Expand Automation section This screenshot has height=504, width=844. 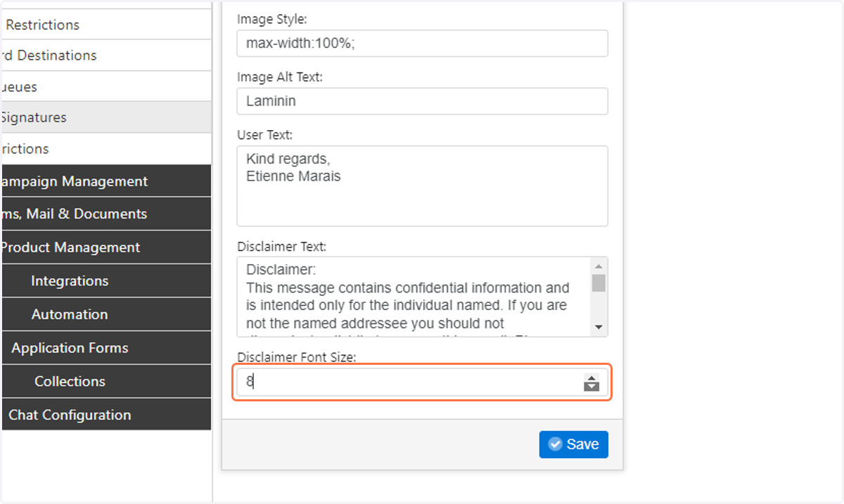(105, 314)
